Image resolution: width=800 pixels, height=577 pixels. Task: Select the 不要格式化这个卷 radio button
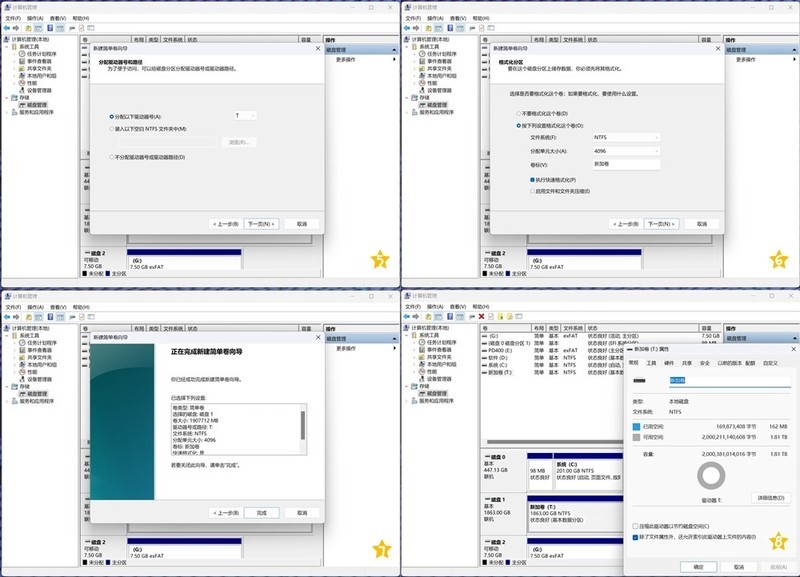(518, 115)
